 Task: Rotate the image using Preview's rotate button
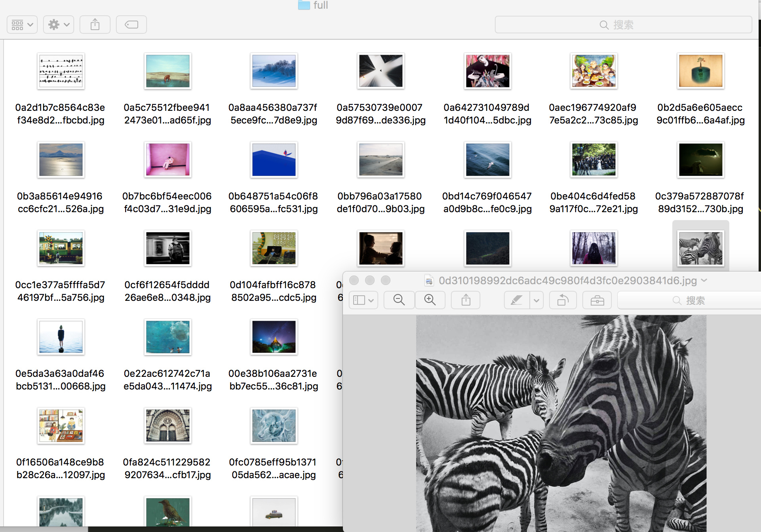[563, 300]
